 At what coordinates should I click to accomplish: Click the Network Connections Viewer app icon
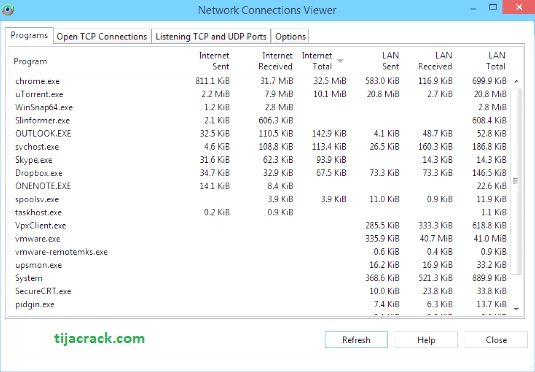pos(7,10)
